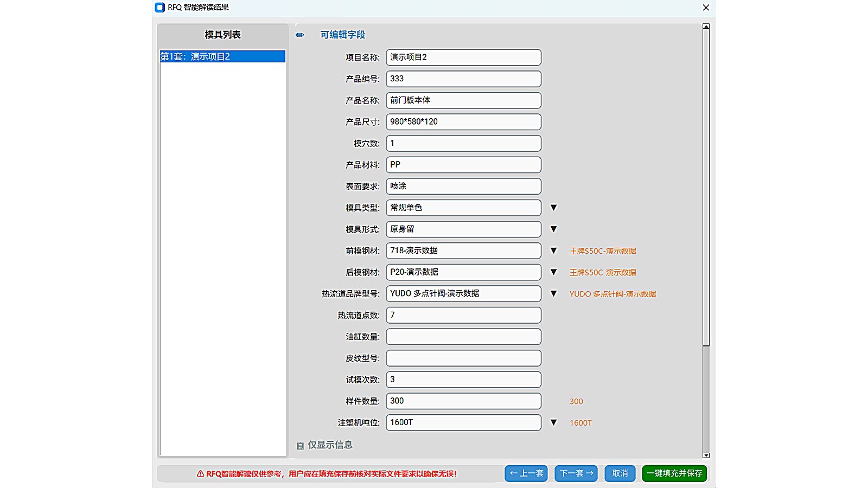Open the 模具类型 dropdown arrow
Image resolution: width=868 pixels, height=488 pixels.
553,208
